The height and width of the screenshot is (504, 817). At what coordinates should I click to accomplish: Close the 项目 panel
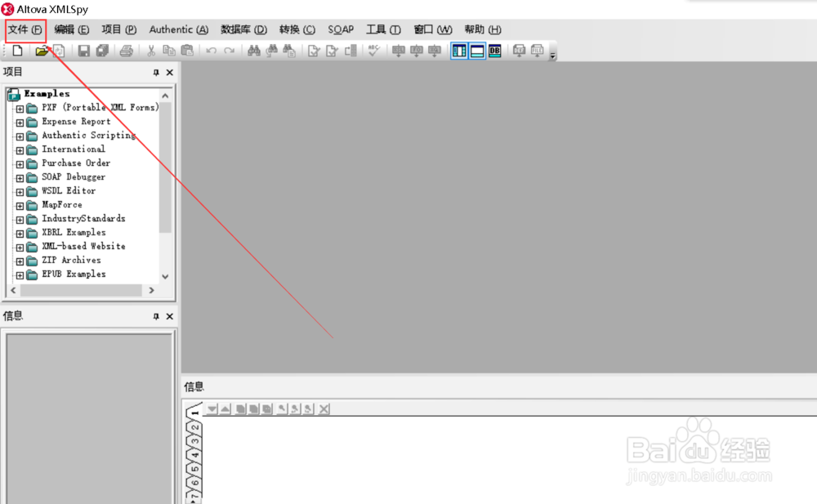click(x=169, y=73)
